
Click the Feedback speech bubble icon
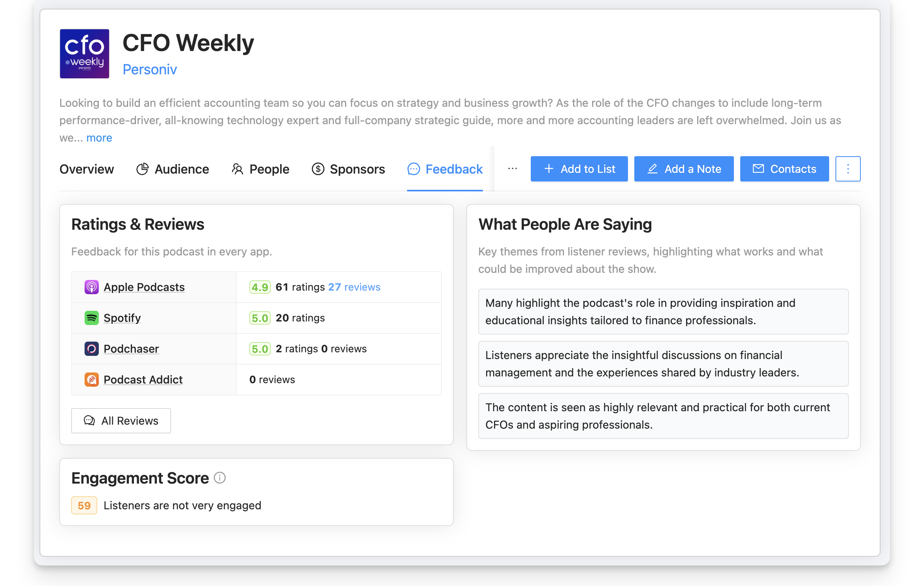[413, 169]
